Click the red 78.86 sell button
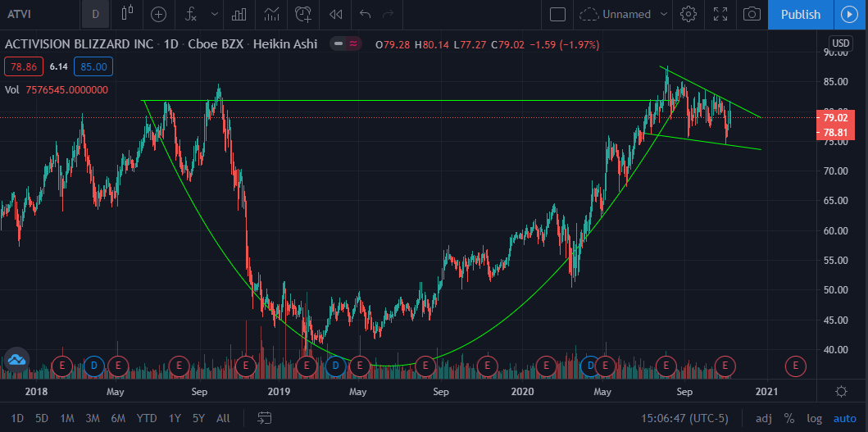 click(x=23, y=66)
